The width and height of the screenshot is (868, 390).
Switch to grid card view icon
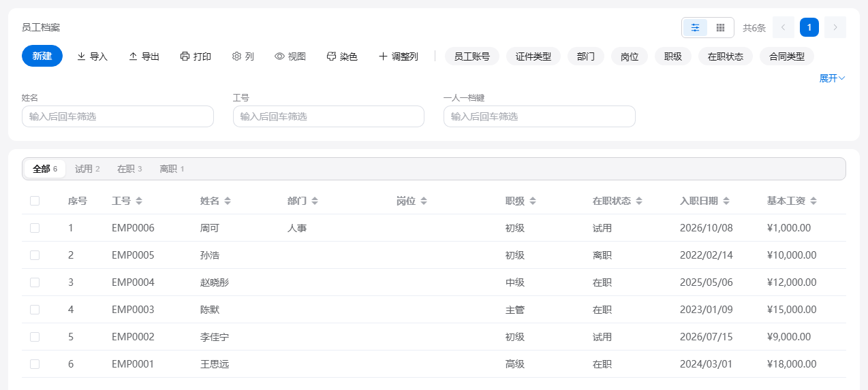click(720, 27)
